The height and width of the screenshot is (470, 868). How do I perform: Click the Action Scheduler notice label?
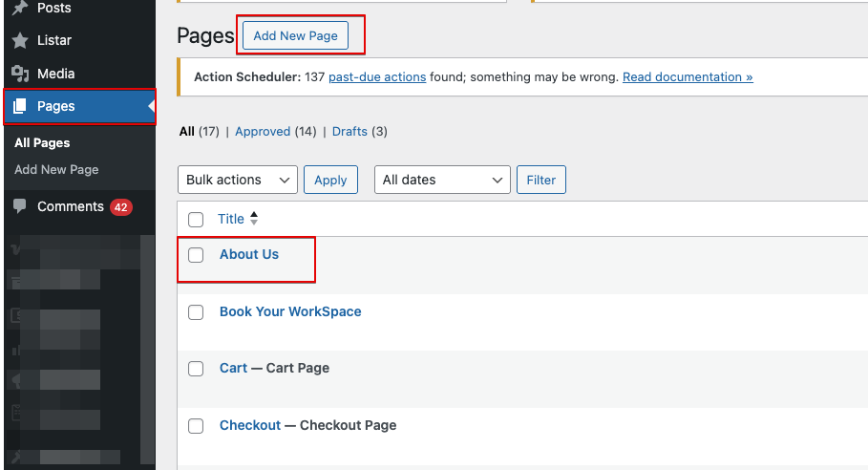(x=247, y=77)
